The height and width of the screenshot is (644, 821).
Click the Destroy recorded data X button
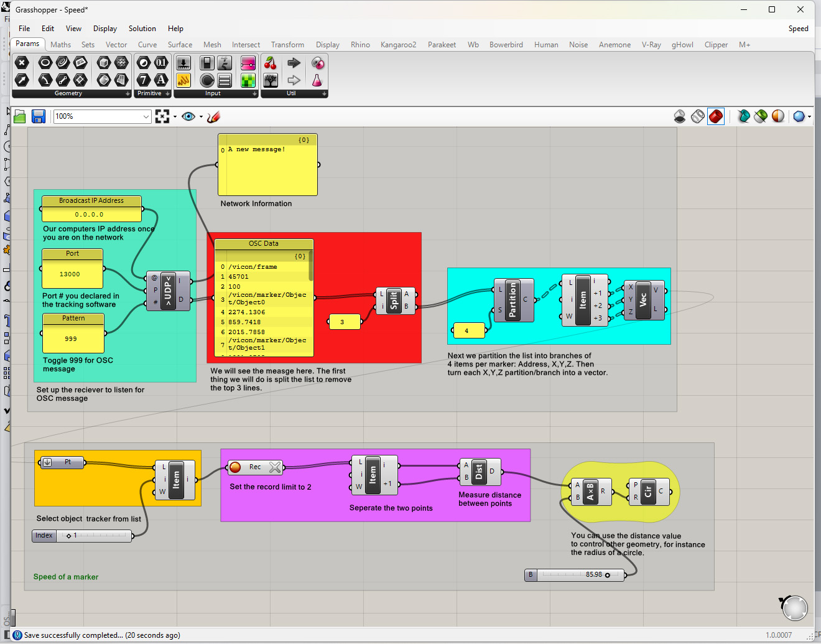(x=275, y=467)
